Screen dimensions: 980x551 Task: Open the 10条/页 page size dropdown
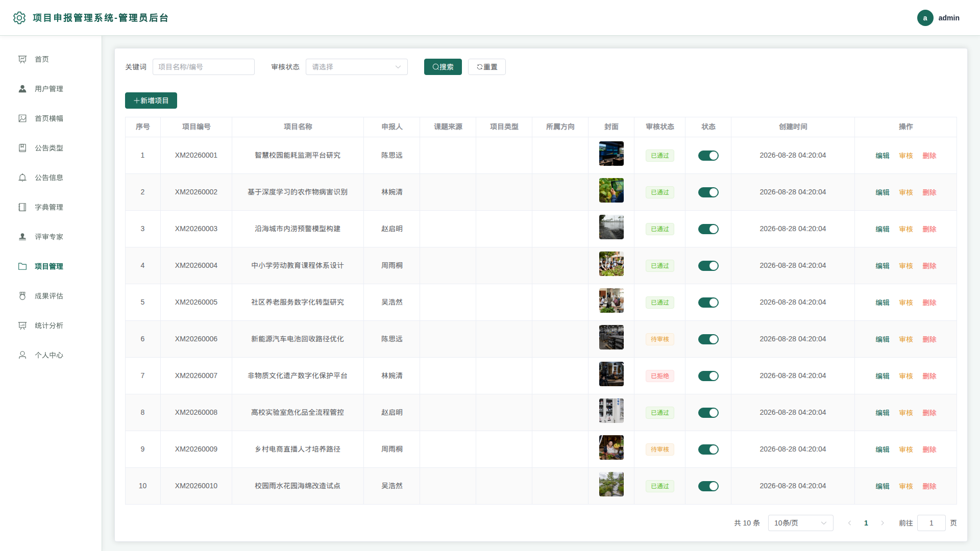tap(800, 523)
